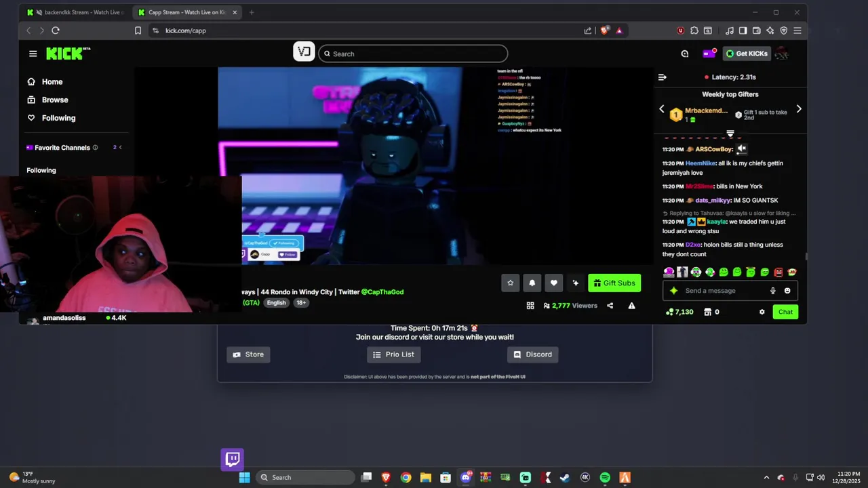Open the Following sidebar item
Viewport: 868px width, 488px height.
pyautogui.click(x=51, y=118)
